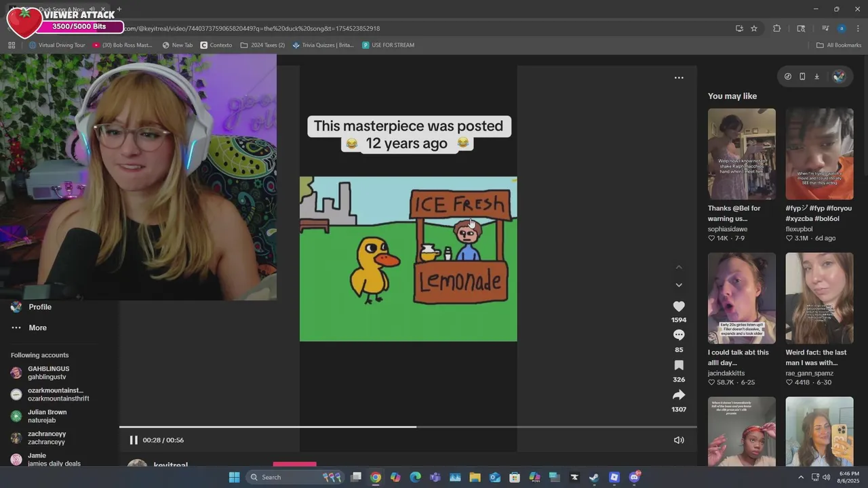Click the search-tabs/lens icon in the Chrome toolbar

[801, 28]
